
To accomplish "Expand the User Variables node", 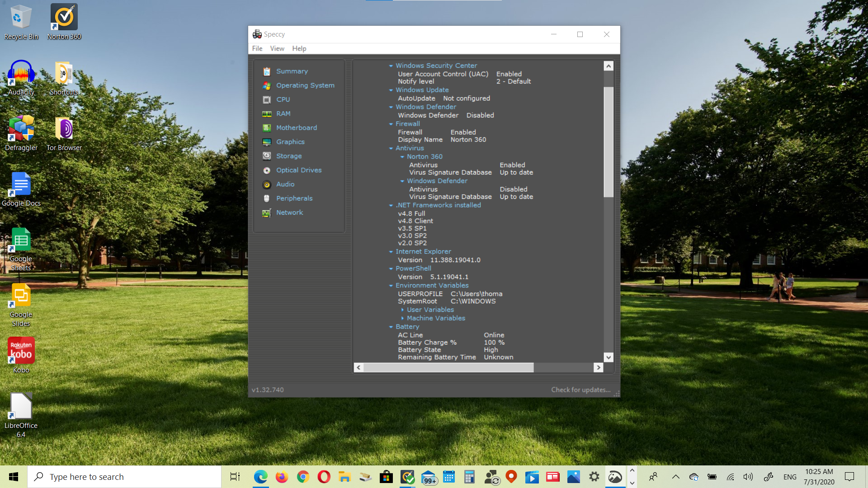I will 402,310.
